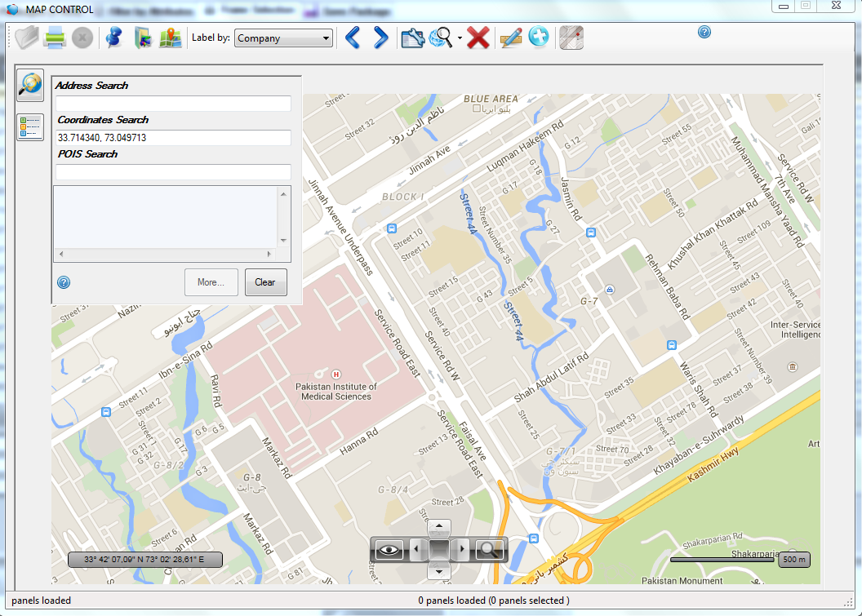Click the magnifier zoom button on map navigator
This screenshot has width=862, height=616.
(490, 550)
